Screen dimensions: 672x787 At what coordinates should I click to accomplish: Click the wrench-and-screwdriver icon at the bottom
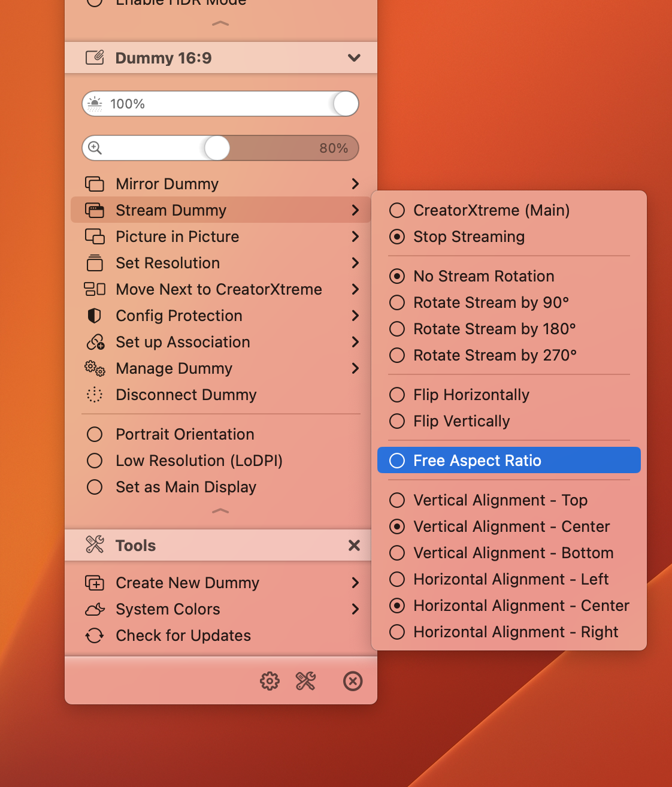[305, 681]
